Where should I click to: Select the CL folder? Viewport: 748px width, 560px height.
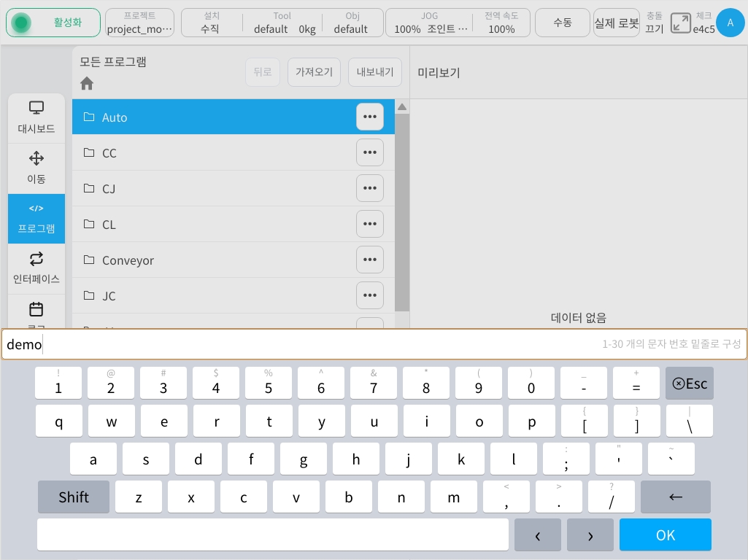[234, 224]
